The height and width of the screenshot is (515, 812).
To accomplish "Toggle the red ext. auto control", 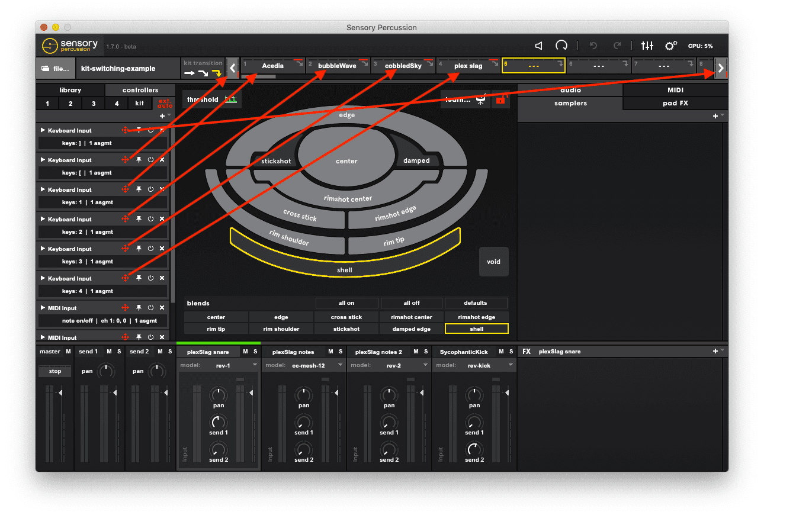I will (164, 103).
